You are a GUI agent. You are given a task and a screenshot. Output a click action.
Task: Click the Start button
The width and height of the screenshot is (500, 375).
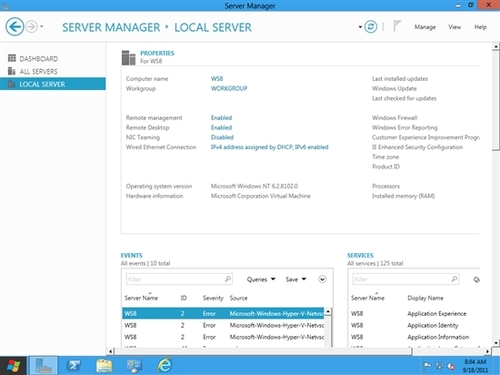(x=13, y=366)
